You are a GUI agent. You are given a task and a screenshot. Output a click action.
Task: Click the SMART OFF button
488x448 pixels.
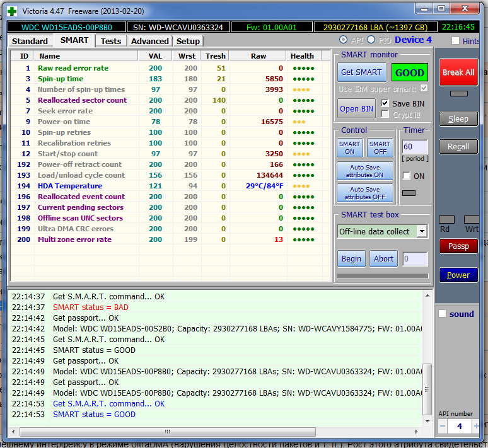pos(380,147)
